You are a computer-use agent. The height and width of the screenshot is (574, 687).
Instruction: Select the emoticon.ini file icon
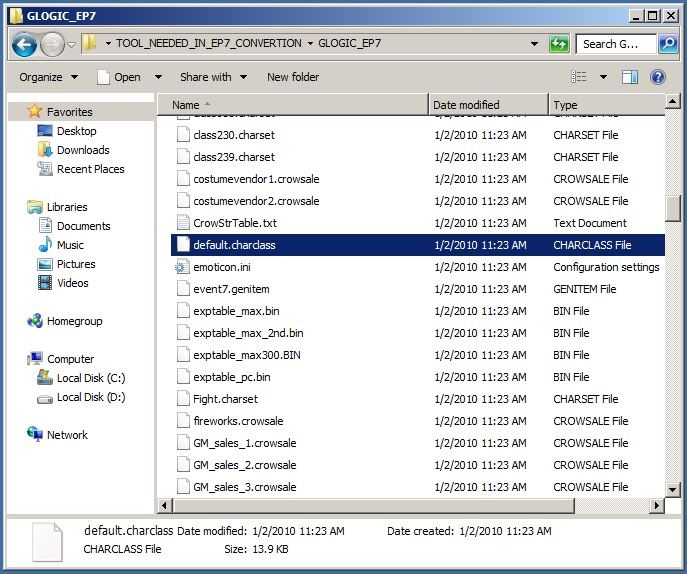tap(182, 267)
